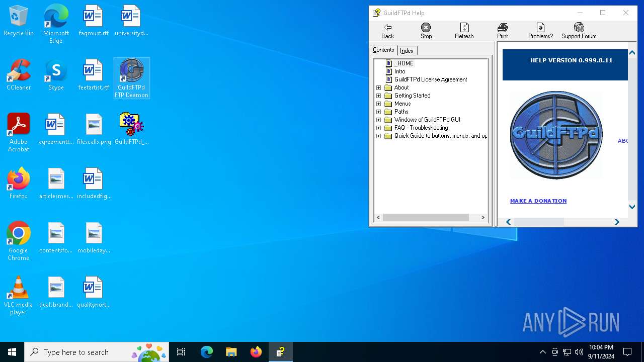The image size is (644, 362).
Task: Select FAQ - Troubleshooting folder label
Action: coord(421,128)
